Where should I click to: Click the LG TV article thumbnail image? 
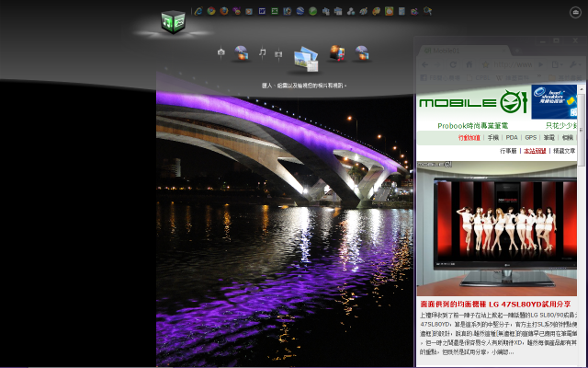click(497, 230)
